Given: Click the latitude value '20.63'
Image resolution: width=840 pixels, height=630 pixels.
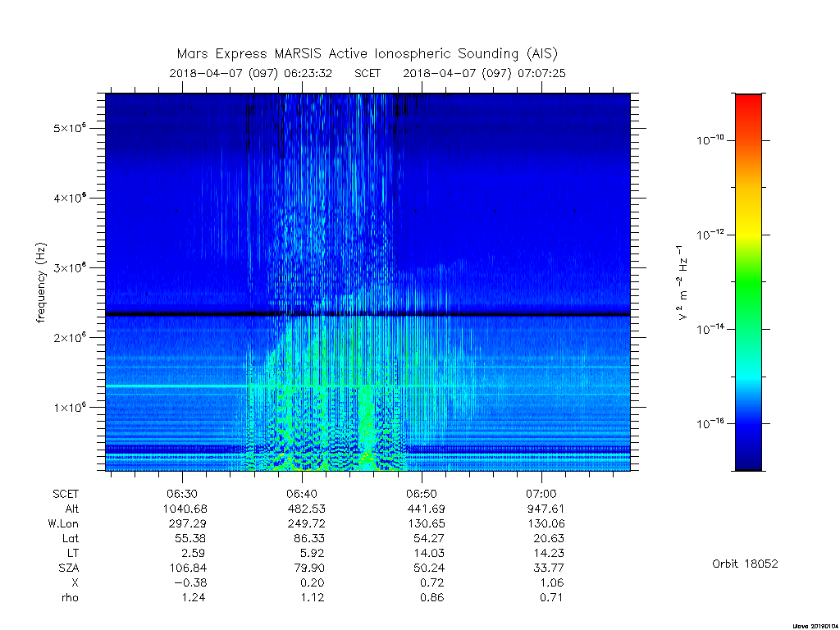Looking at the screenshot, I should [549, 538].
